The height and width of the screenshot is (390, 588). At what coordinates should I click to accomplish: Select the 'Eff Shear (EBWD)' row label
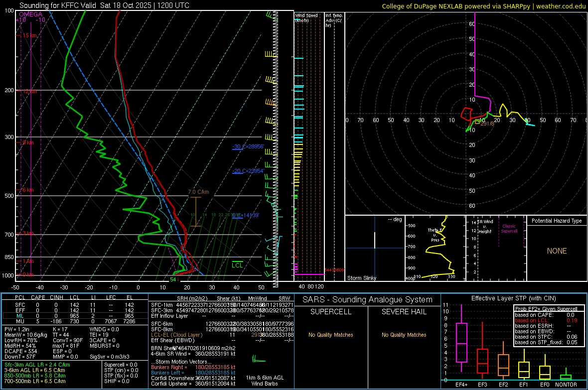click(x=173, y=340)
